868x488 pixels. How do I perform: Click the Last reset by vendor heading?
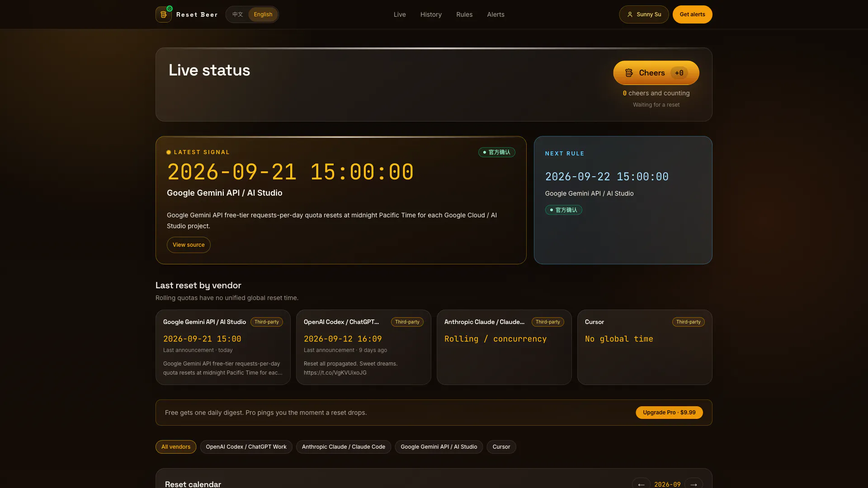point(198,286)
